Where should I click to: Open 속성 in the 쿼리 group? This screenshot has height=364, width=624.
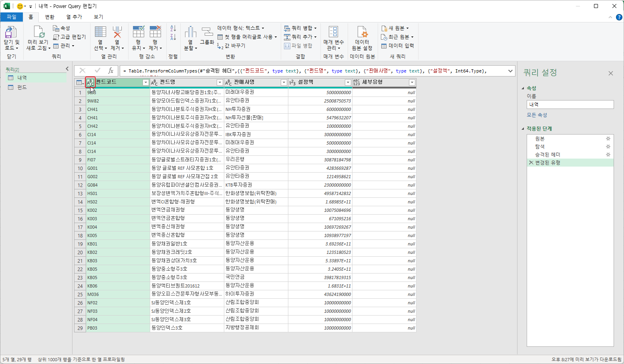coord(61,28)
